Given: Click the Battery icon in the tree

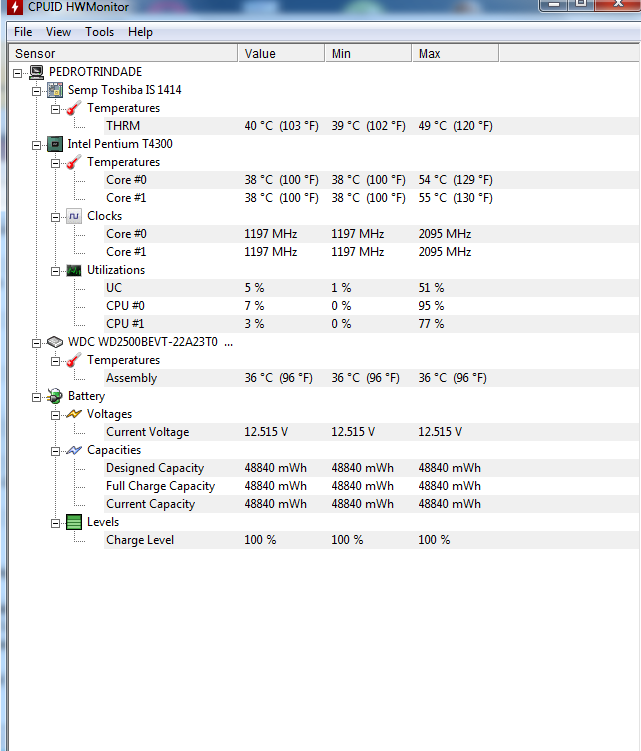Looking at the screenshot, I should [x=55, y=396].
